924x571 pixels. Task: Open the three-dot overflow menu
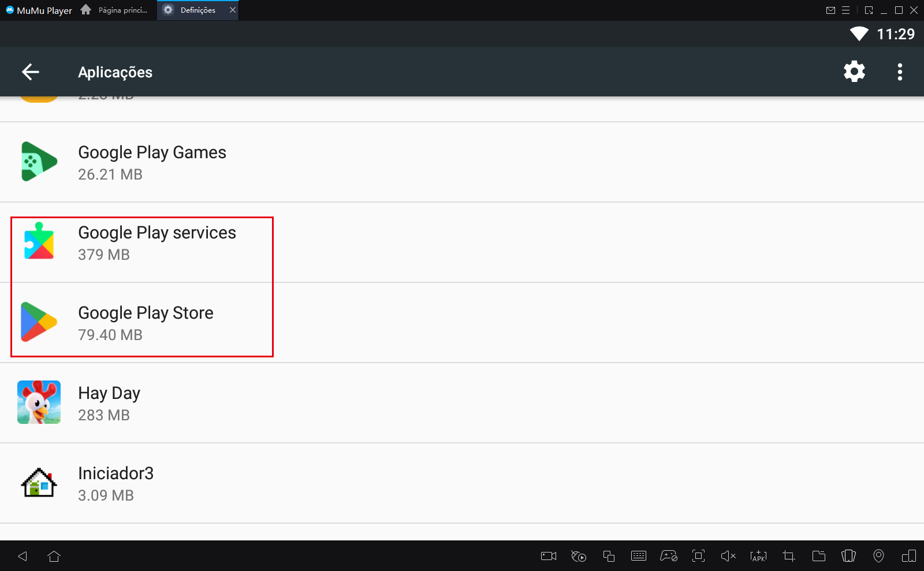(x=900, y=72)
